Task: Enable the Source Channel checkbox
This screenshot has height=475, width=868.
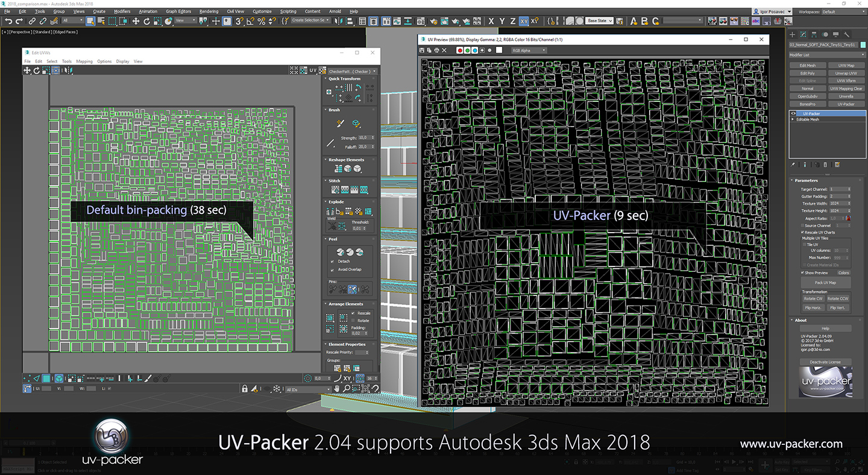Action: 803,225
